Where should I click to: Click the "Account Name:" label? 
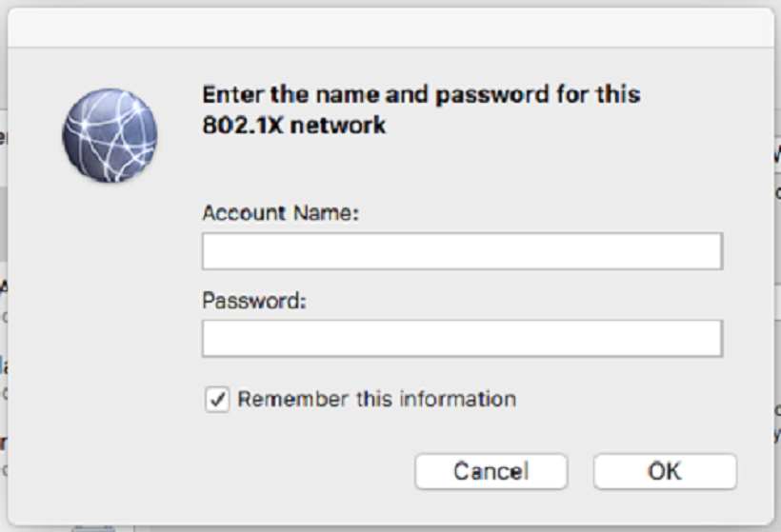(x=280, y=213)
